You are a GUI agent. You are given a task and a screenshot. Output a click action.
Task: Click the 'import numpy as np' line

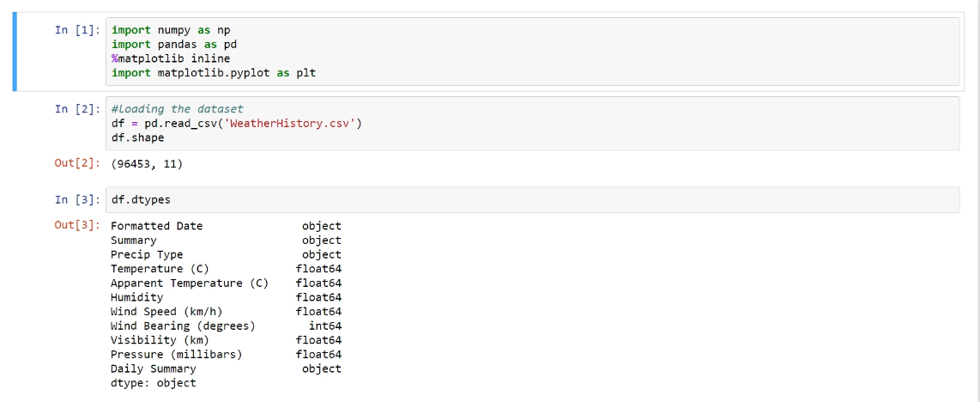[x=171, y=30]
